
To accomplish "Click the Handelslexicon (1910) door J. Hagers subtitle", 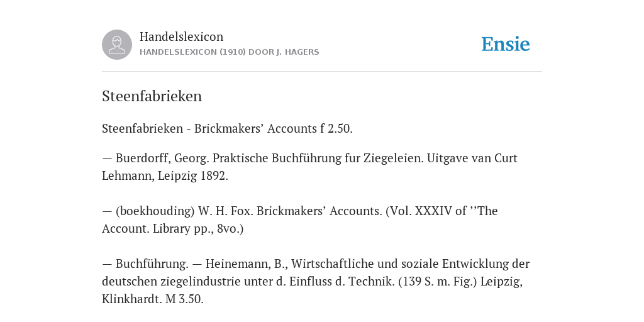I will pyautogui.click(x=229, y=52).
